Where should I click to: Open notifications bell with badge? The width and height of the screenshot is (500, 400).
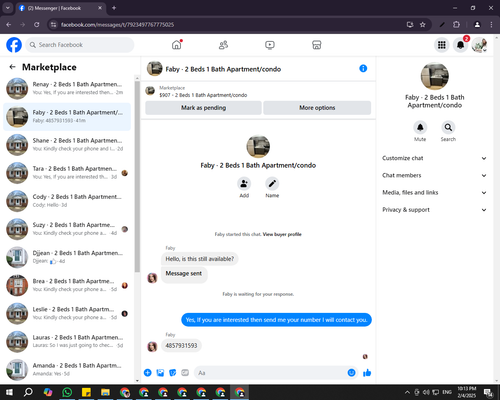460,45
